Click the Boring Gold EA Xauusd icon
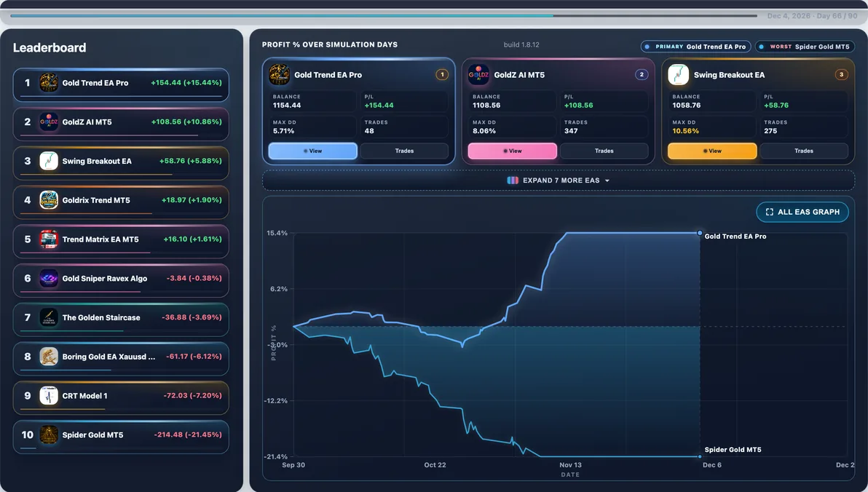Image resolution: width=868 pixels, height=492 pixels. [x=49, y=357]
